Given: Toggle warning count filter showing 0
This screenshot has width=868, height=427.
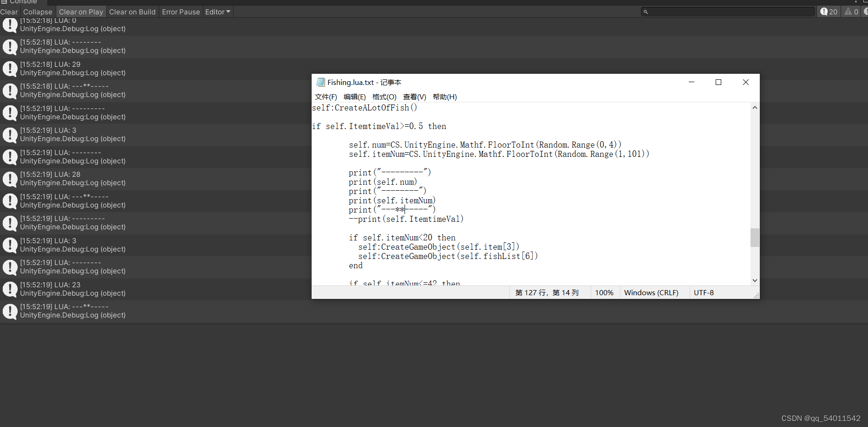Looking at the screenshot, I should click(x=851, y=12).
